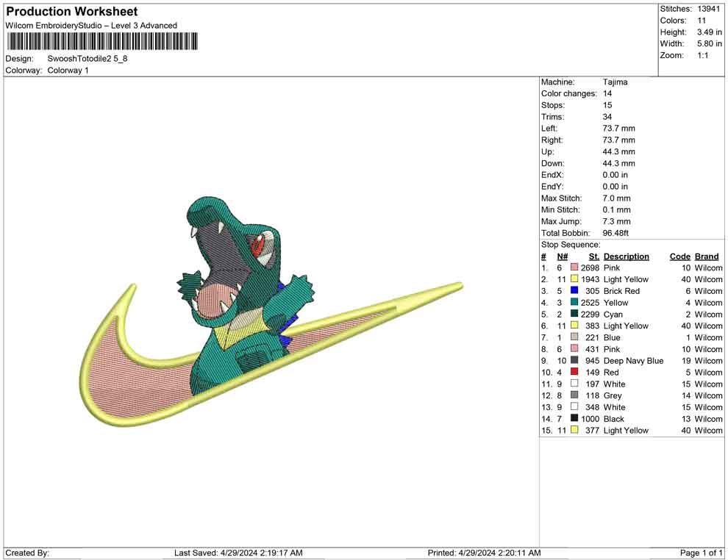
Task: Click the 'Left:' label
Action: [x=549, y=128]
